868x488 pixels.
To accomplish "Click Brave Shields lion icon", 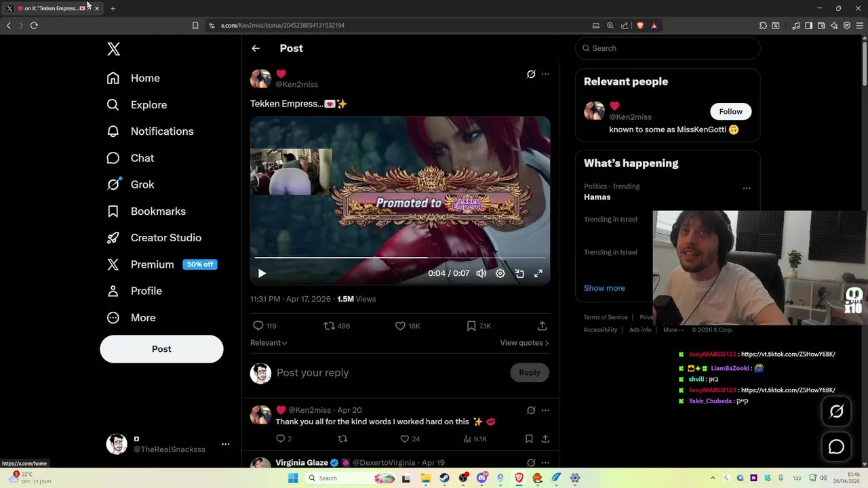I will point(639,25).
